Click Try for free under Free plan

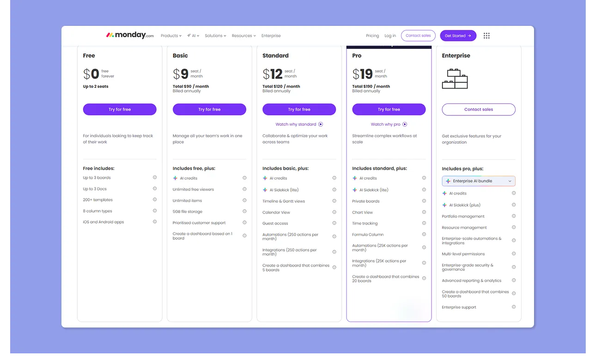[120, 109]
